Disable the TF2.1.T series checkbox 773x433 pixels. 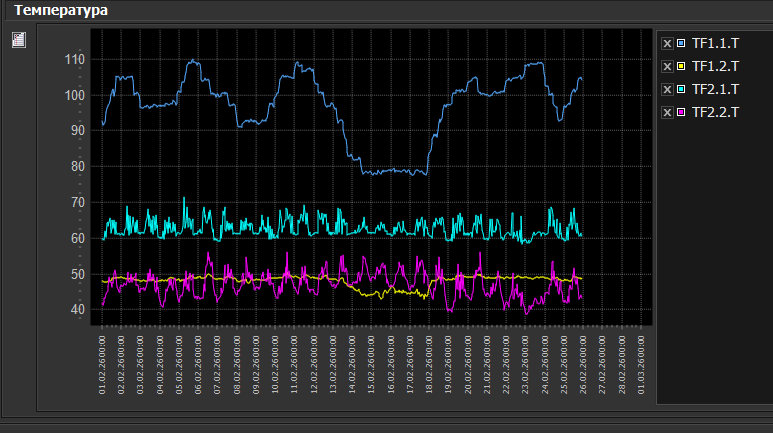pyautogui.click(x=667, y=89)
